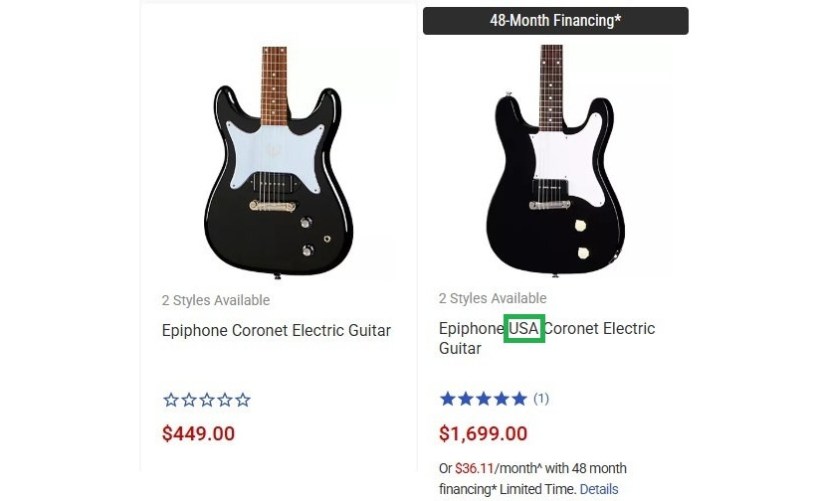Click the second empty star on Epiphone Coronet
The height and width of the screenshot is (501, 816).
(x=188, y=400)
